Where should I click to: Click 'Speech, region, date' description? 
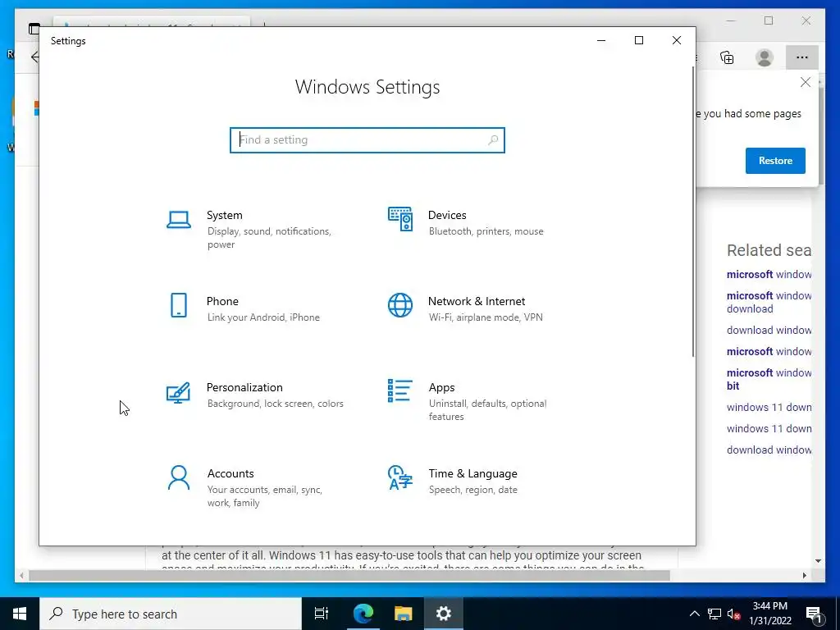tap(473, 490)
